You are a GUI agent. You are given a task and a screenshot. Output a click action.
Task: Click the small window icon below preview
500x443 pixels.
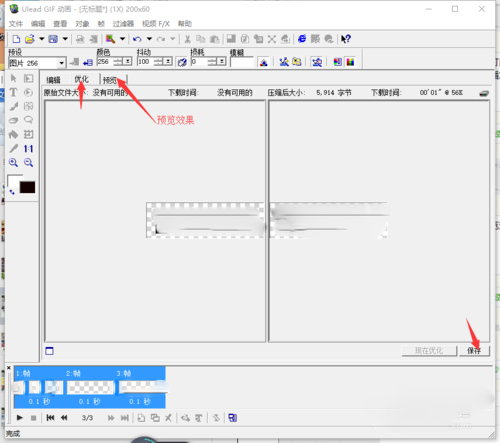tap(49, 351)
